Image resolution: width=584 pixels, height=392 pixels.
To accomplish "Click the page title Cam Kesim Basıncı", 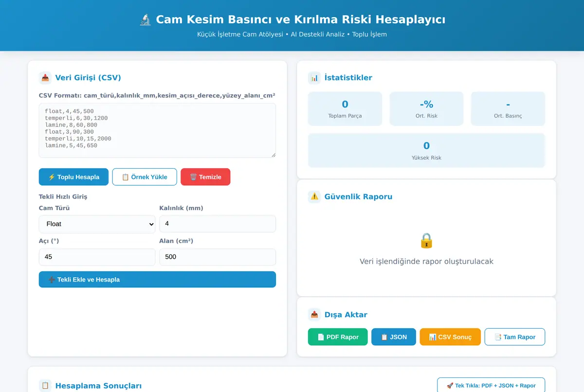I will point(300,19).
